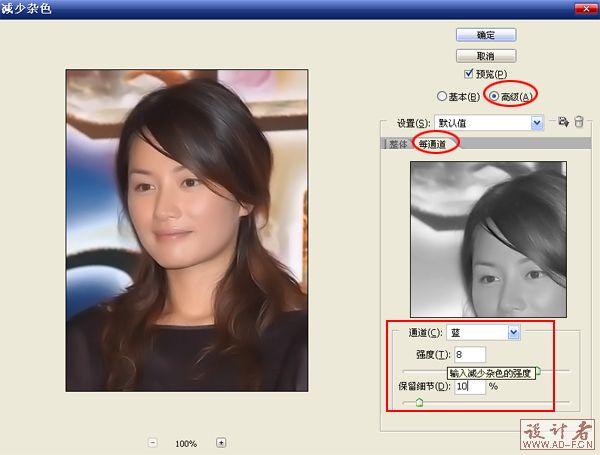Image resolution: width=600 pixels, height=455 pixels.
Task: Click the 保留细节 percentage input field
Action: [469, 386]
